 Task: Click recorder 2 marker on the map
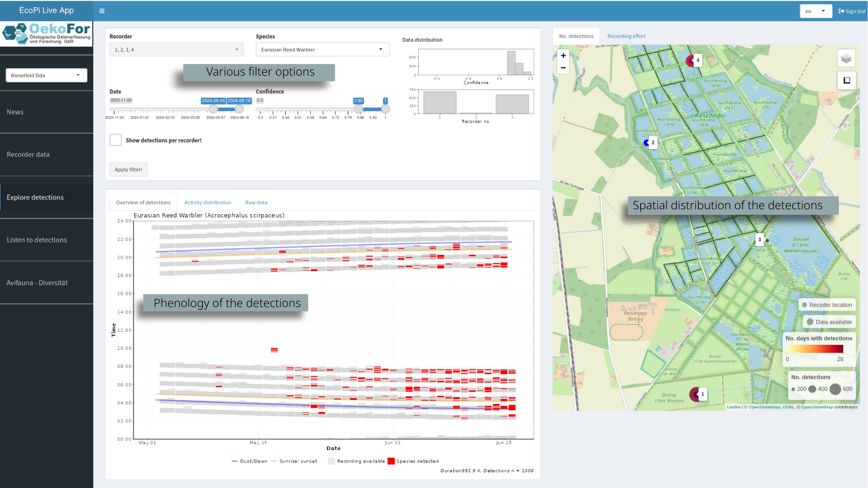pos(647,143)
